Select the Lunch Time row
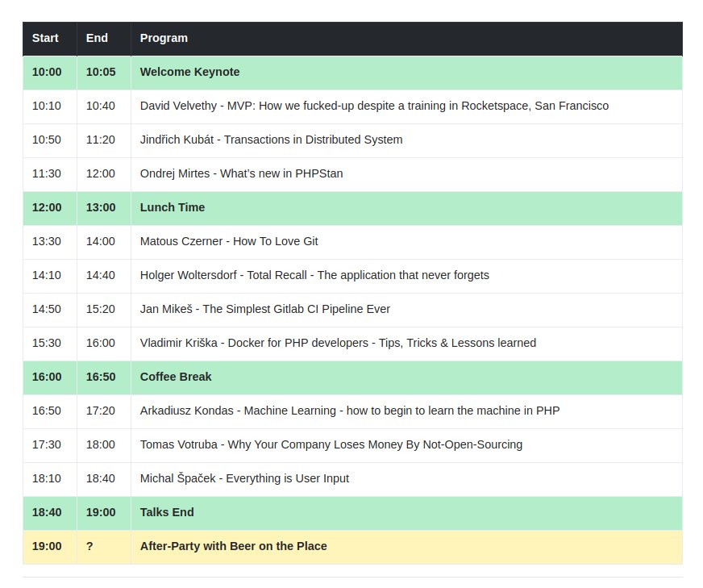 pyautogui.click(x=172, y=207)
